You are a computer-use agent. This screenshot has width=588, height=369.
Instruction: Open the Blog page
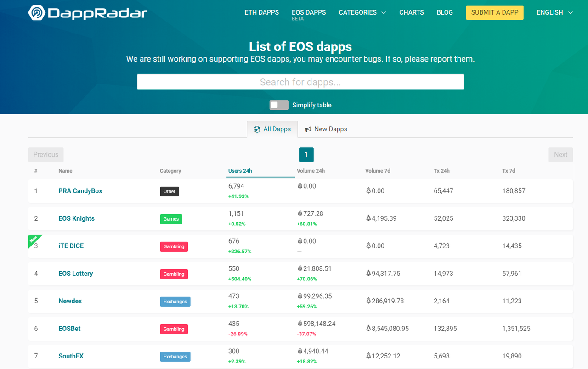point(445,12)
